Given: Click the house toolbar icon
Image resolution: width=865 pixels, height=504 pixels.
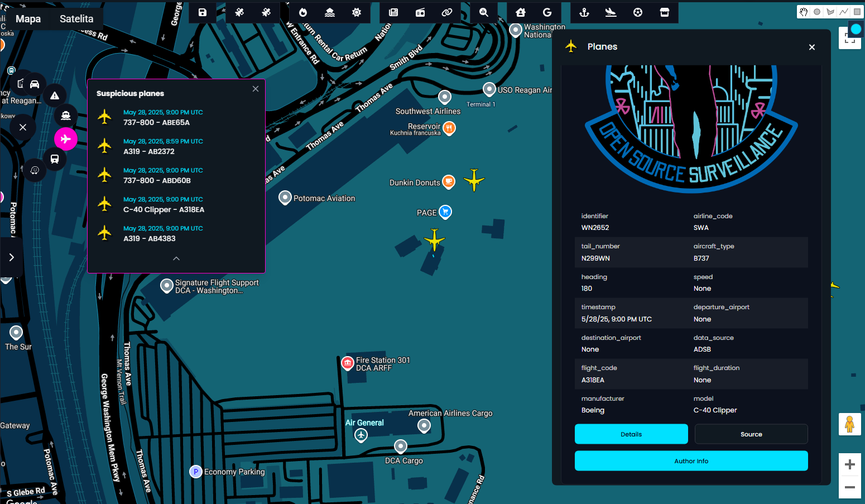Looking at the screenshot, I should pyautogui.click(x=521, y=12).
